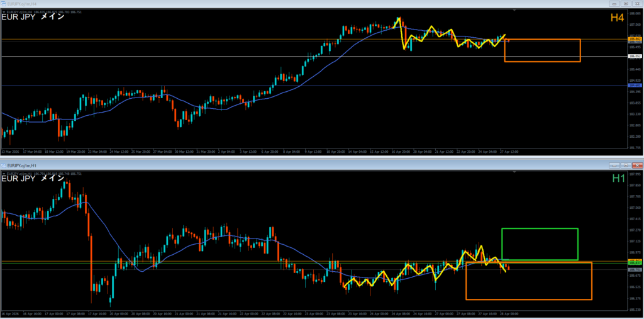Click the blue 184.681 price tag in H4
The width and height of the screenshot is (644, 319).
coord(635,85)
